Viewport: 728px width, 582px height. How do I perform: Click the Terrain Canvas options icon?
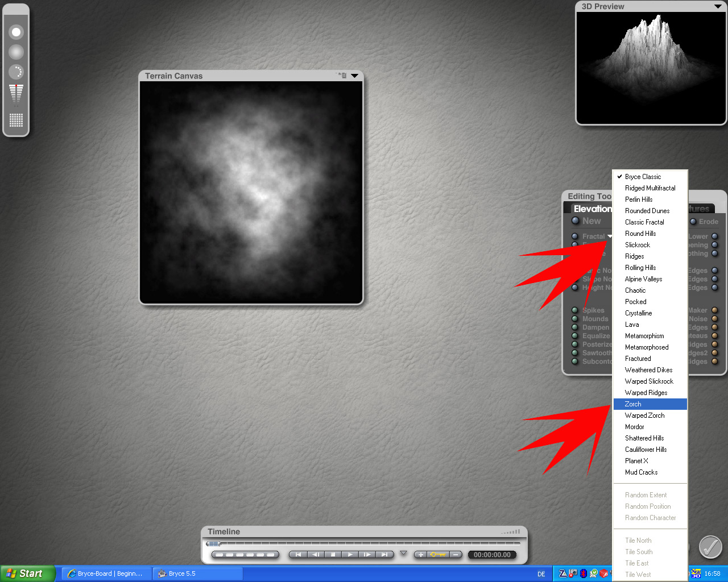tap(342, 75)
